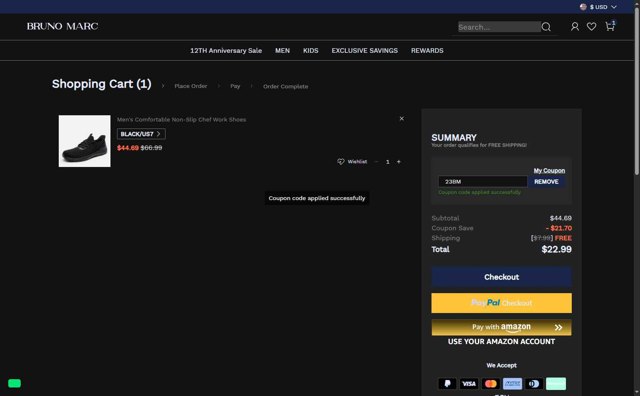640x396 pixels.
Task: Click the Bruno Marc logo
Action: tap(62, 26)
